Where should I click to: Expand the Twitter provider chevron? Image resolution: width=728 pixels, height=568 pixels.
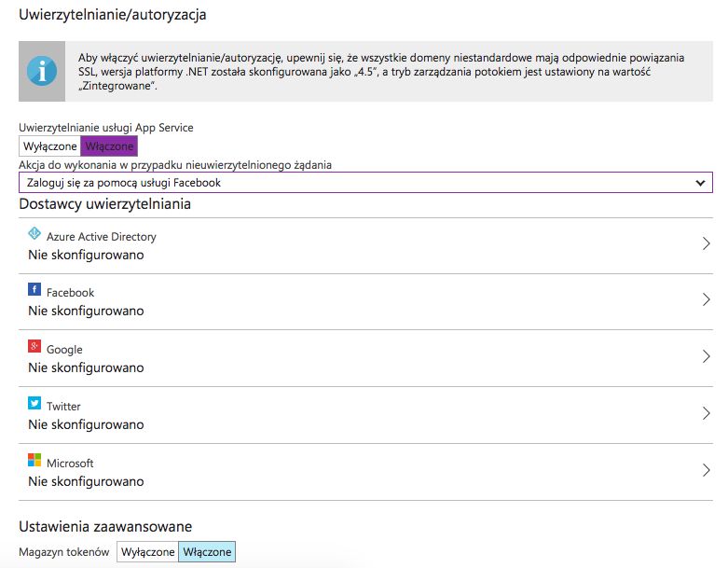[x=706, y=413]
